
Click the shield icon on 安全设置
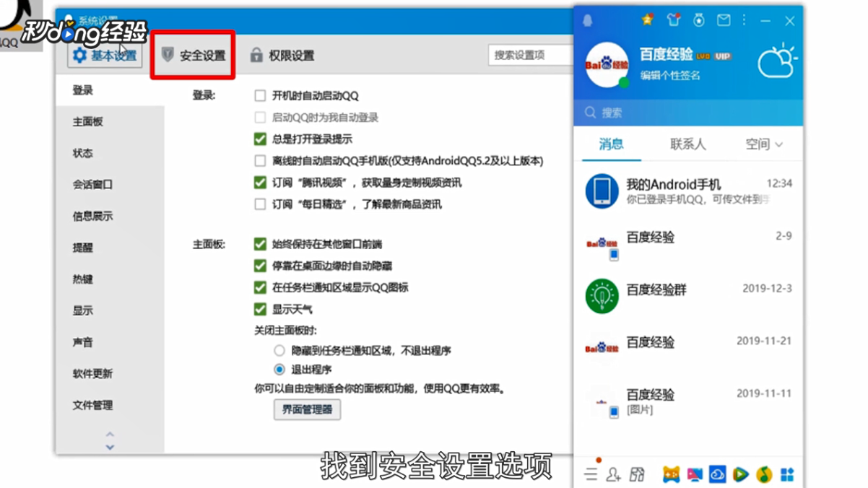tap(168, 55)
